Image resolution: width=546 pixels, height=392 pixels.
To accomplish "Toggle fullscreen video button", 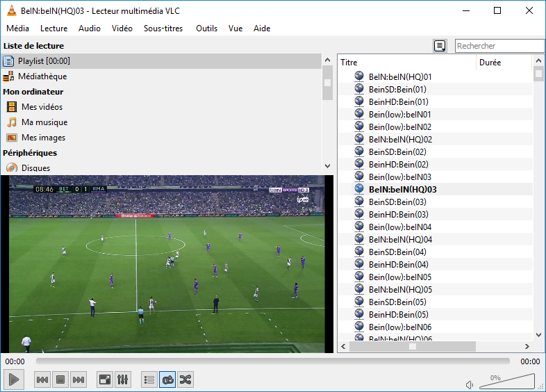I will click(x=105, y=379).
